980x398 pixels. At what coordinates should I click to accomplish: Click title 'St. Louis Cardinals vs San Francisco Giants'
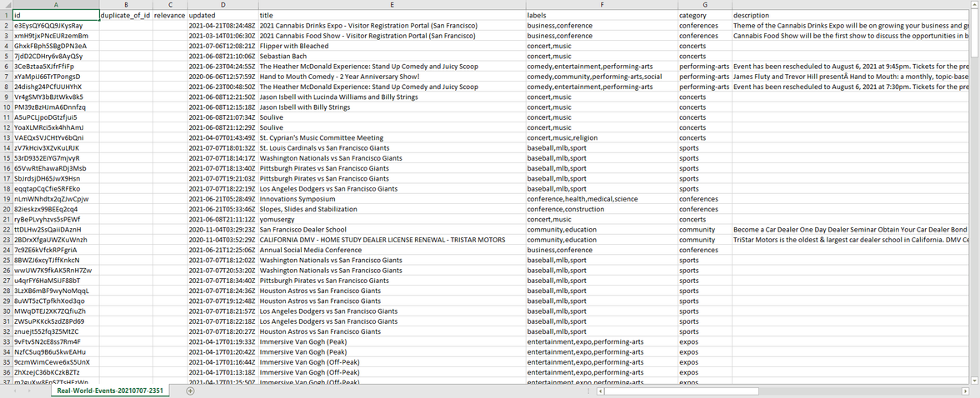pyautogui.click(x=392, y=147)
